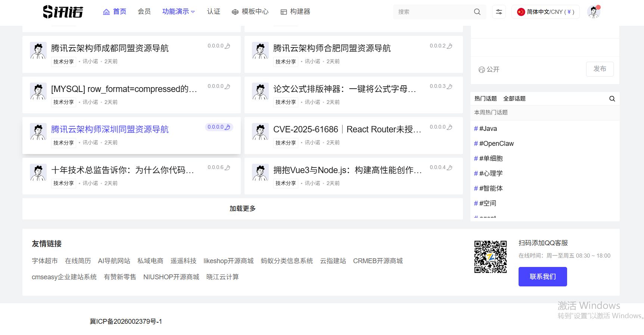This screenshot has height=335, width=644.
Task: Open the 模板中心 menu item
Action: [250, 12]
